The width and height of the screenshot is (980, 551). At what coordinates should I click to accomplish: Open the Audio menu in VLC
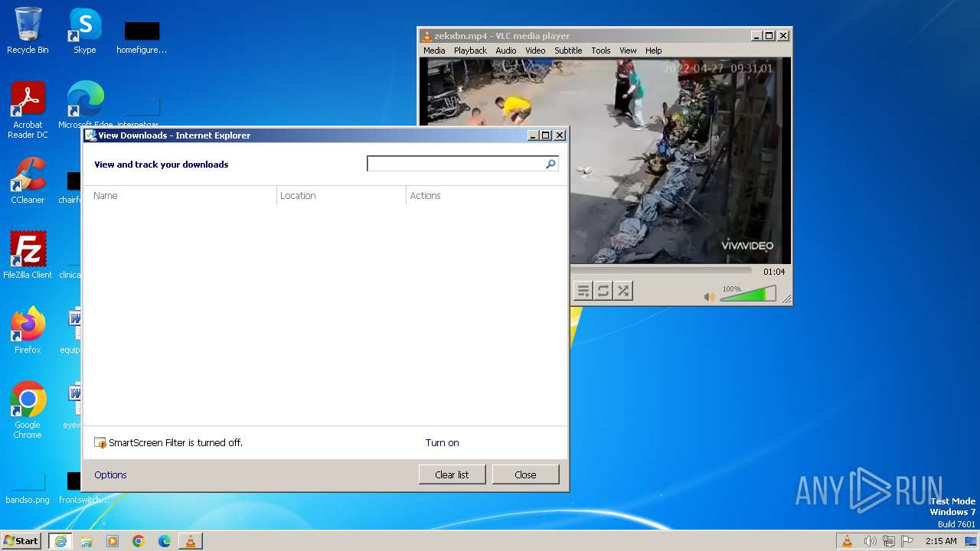tap(506, 51)
